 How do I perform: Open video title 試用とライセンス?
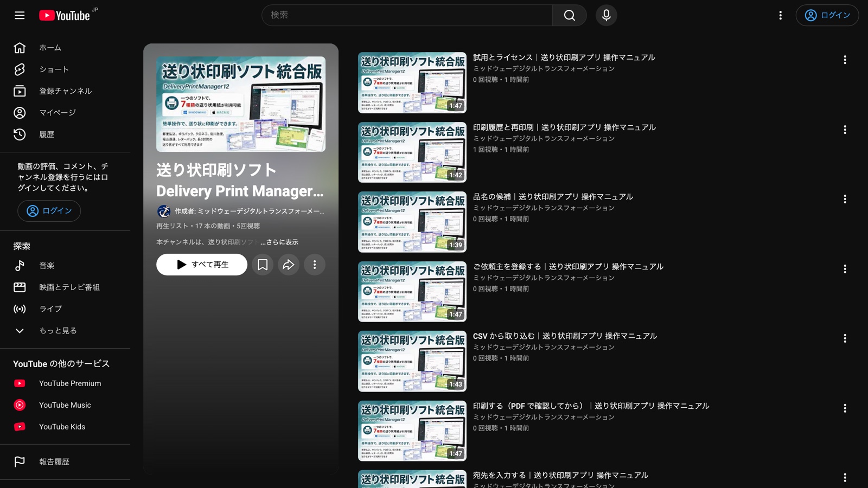[x=564, y=57]
